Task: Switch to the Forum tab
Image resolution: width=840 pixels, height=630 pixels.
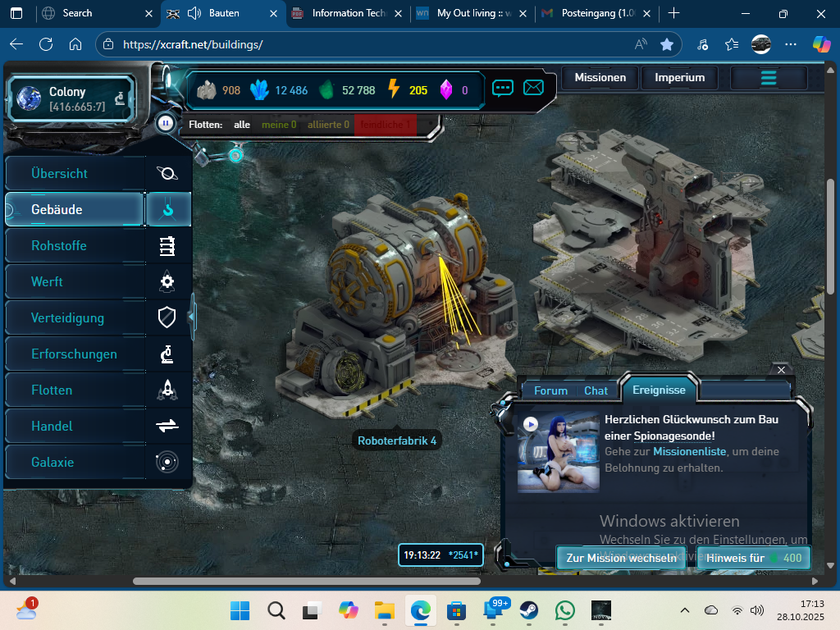Action: 550,390
